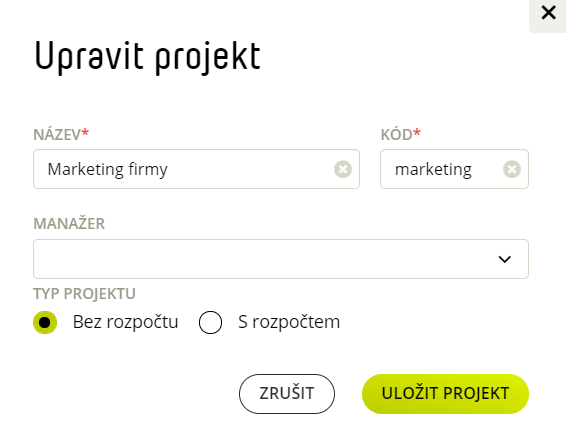Select the S rozpočtem radio button
Viewport: 566px width, 431px height.
point(210,322)
